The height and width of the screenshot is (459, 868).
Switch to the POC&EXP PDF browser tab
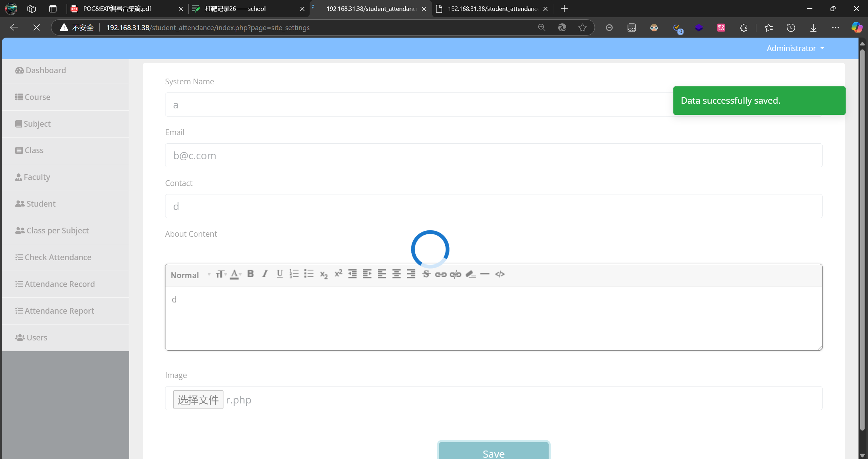pyautogui.click(x=117, y=9)
